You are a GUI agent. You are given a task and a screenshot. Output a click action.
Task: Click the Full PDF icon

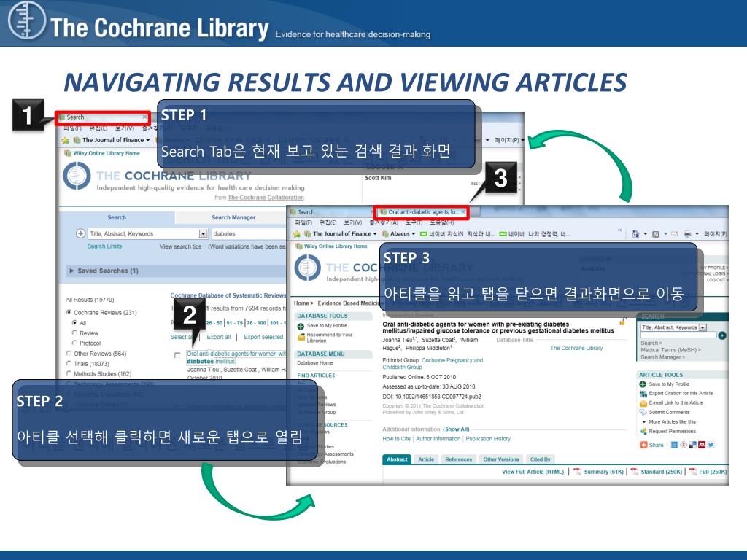click(x=693, y=472)
